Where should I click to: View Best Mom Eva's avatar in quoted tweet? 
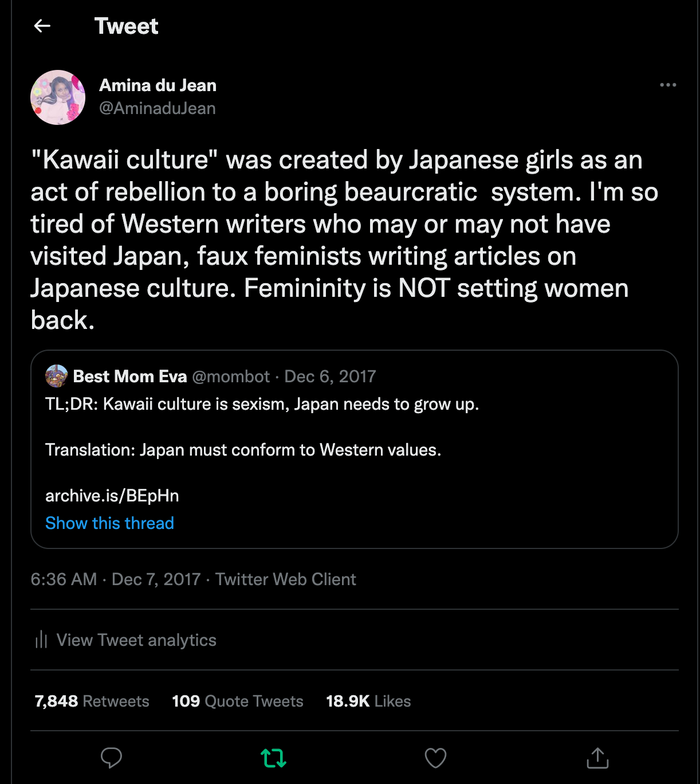tap(56, 377)
